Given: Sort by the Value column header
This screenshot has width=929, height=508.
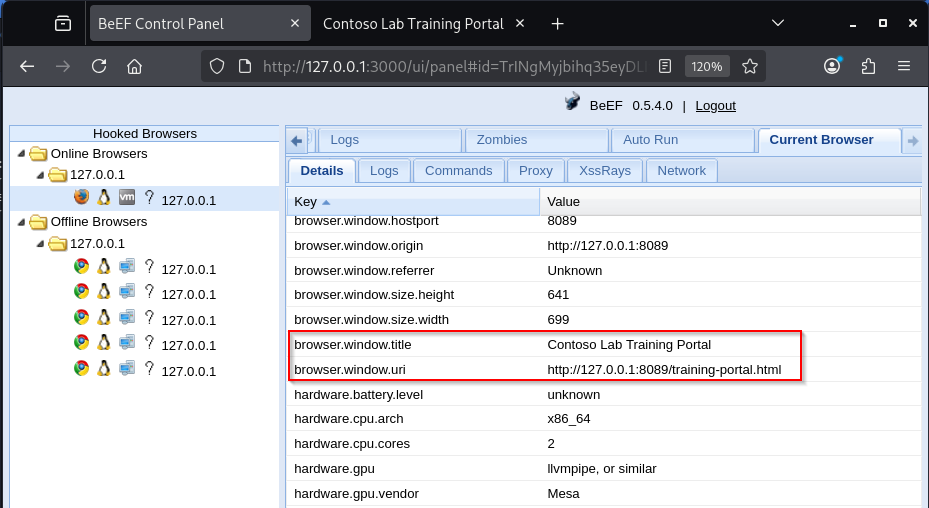Looking at the screenshot, I should point(730,202).
